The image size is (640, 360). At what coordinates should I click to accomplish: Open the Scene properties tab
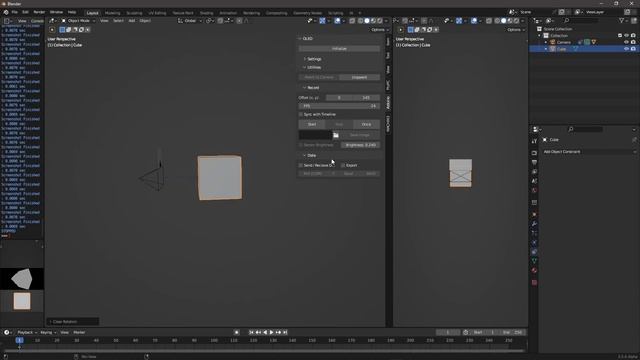point(534,181)
